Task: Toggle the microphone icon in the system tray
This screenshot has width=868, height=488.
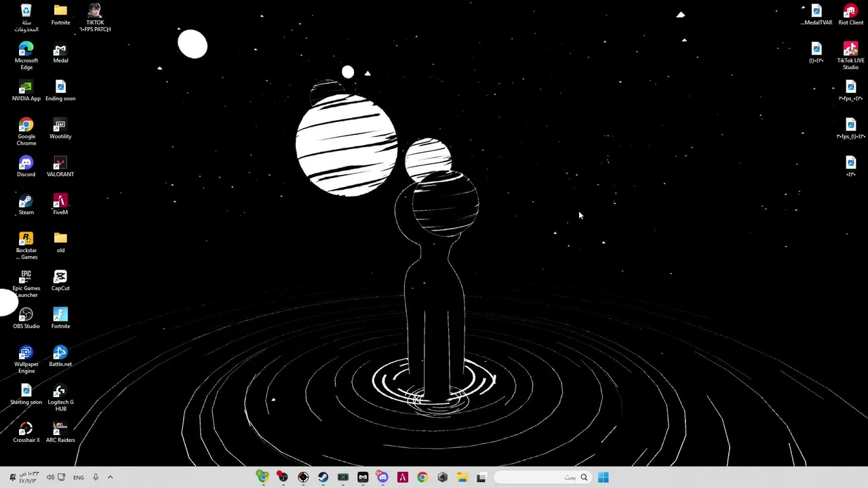Action: coord(96,477)
